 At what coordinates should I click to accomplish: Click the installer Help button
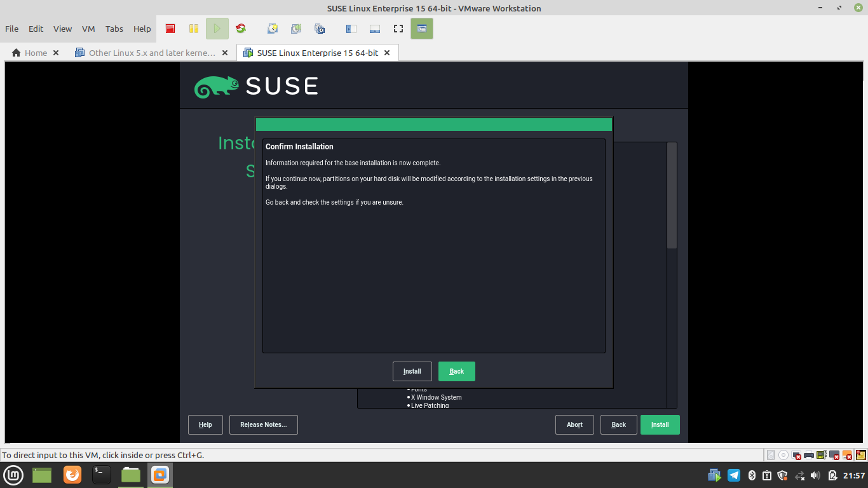pyautogui.click(x=205, y=424)
